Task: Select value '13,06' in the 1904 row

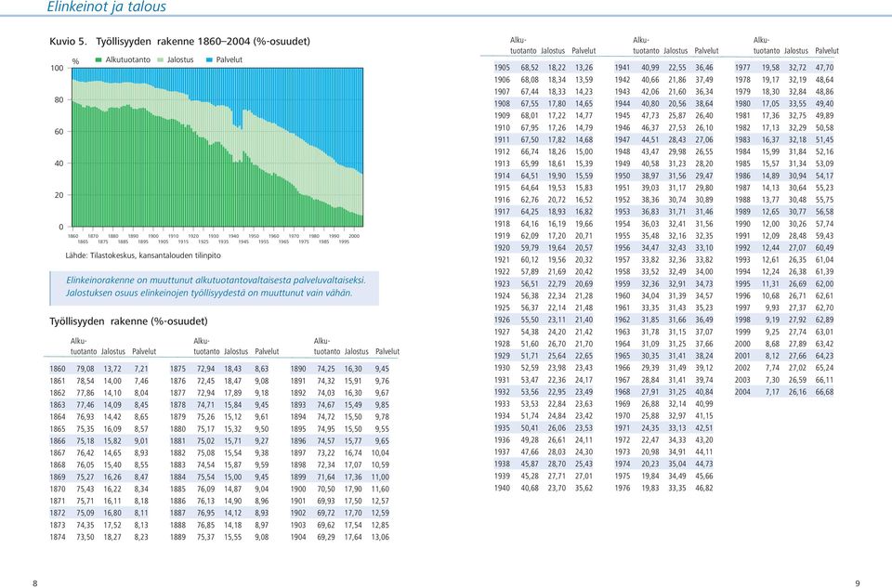Action: [x=380, y=538]
